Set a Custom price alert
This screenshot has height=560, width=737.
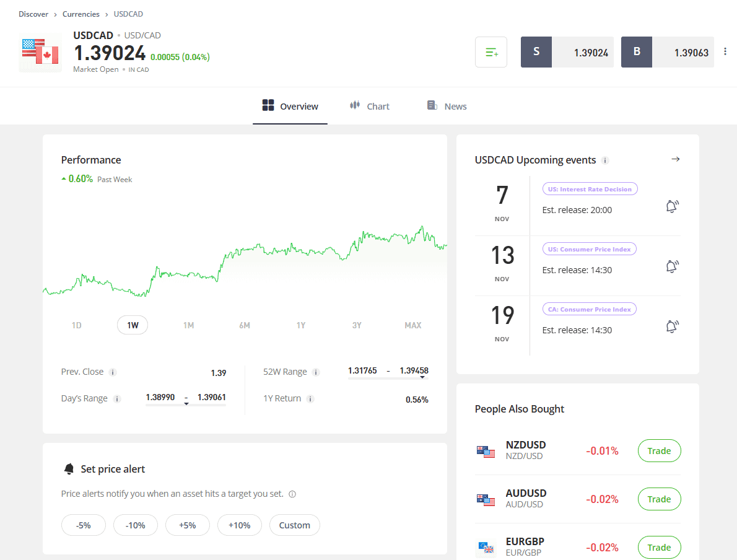pyautogui.click(x=295, y=525)
